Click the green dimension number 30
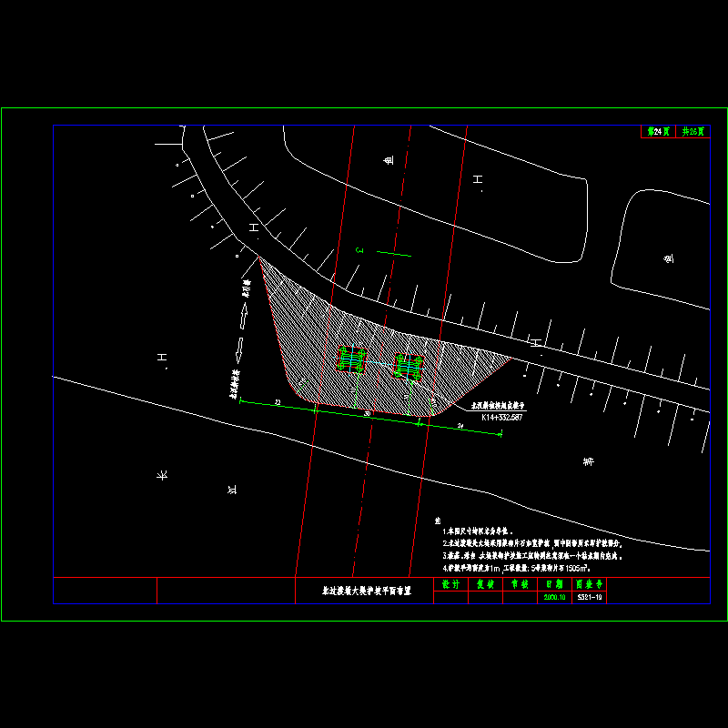The image size is (728, 728). [368, 414]
